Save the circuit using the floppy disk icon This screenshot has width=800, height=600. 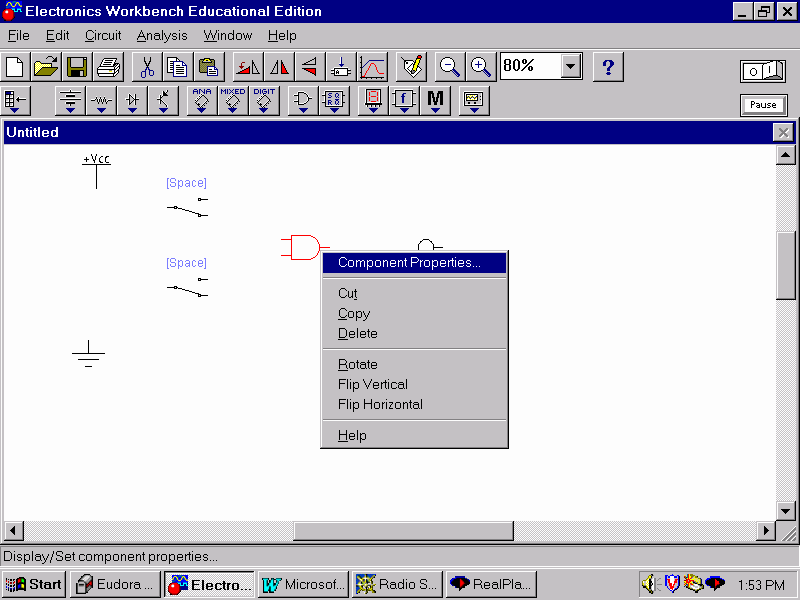click(77, 67)
